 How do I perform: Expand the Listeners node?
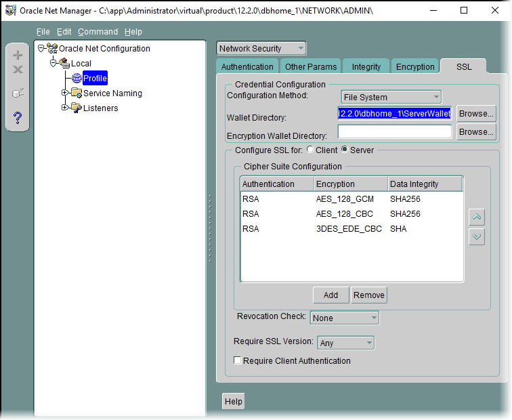(64, 107)
